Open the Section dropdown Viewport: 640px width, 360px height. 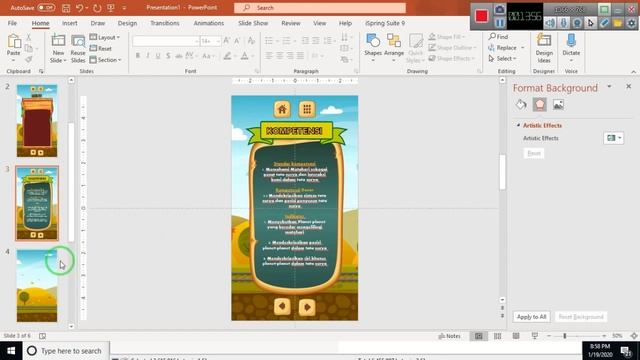coord(105,60)
